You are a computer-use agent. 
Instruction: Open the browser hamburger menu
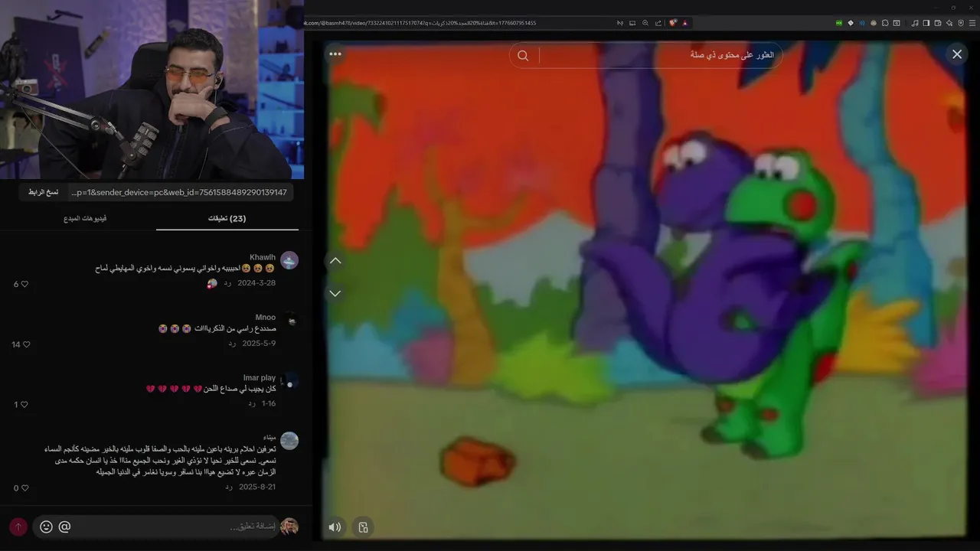point(972,23)
